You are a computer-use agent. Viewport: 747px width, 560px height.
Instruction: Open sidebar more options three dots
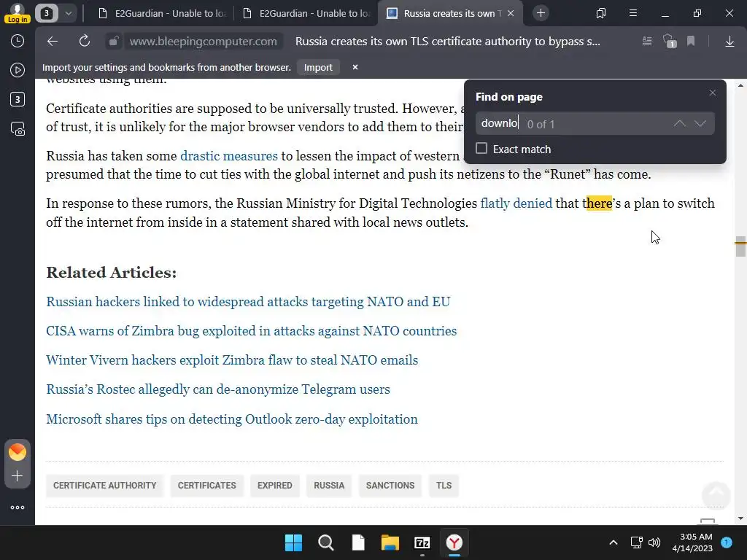click(x=18, y=507)
